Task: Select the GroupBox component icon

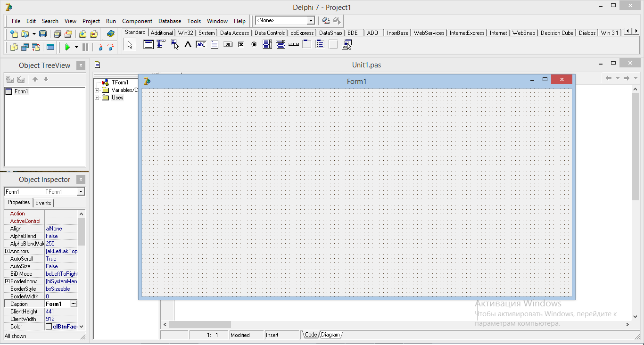Action: 307,45
